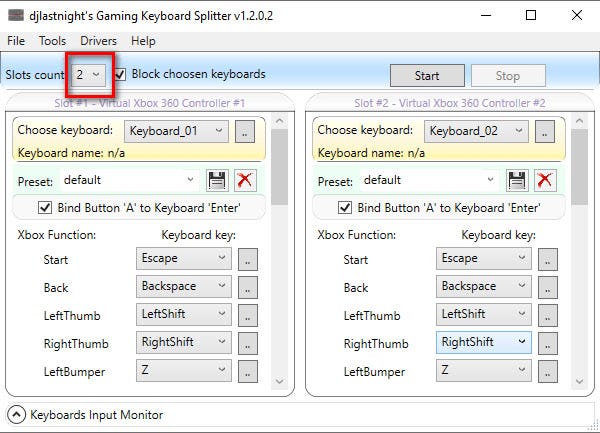Image resolution: width=600 pixels, height=433 pixels.
Task: Maximize the Keyboard Splitter window
Action: pyautogui.click(x=531, y=16)
